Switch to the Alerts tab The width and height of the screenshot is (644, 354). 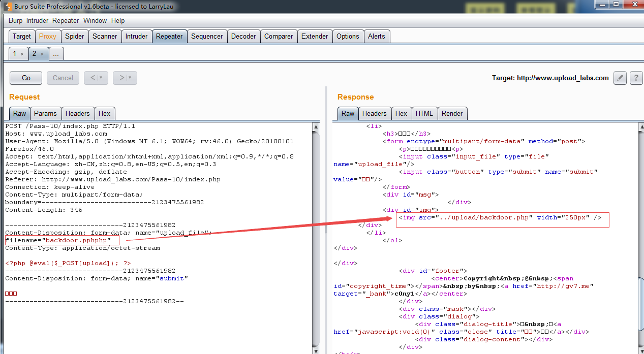(377, 37)
